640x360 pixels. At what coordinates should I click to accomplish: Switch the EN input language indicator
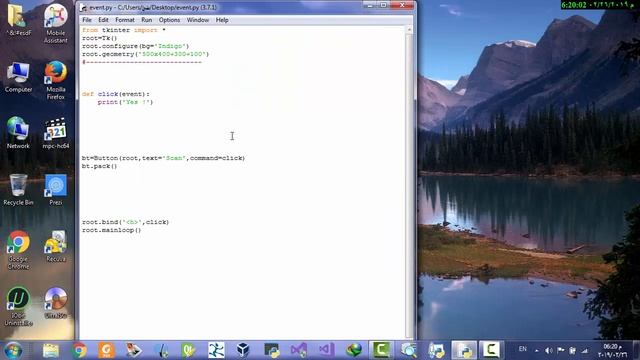pyautogui.click(x=522, y=349)
